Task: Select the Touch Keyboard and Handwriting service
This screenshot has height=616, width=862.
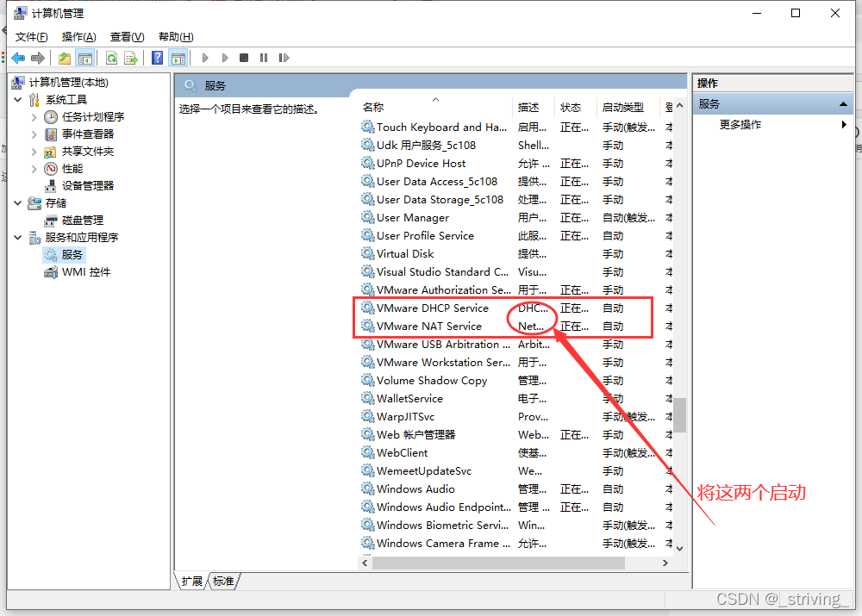Action: click(516, 128)
